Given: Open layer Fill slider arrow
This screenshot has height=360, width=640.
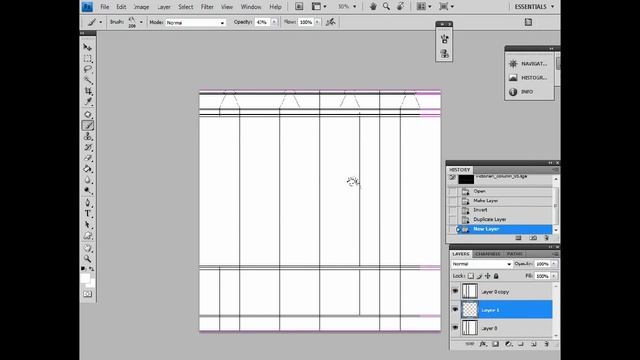Looking at the screenshot, I should 554,276.
